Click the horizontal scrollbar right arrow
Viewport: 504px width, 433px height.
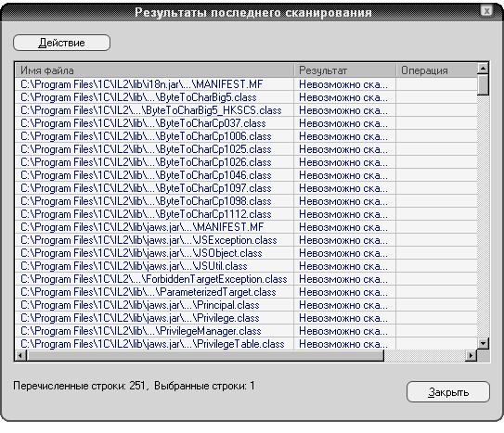pyautogui.click(x=472, y=355)
